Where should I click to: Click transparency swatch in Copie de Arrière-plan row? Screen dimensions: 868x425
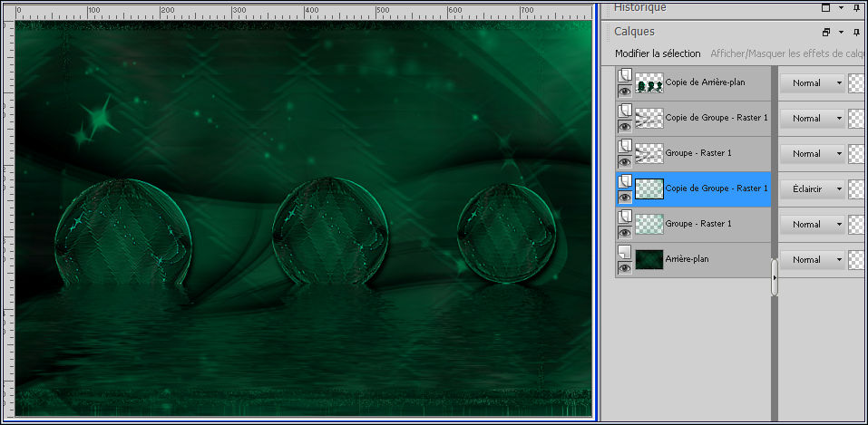point(856,83)
